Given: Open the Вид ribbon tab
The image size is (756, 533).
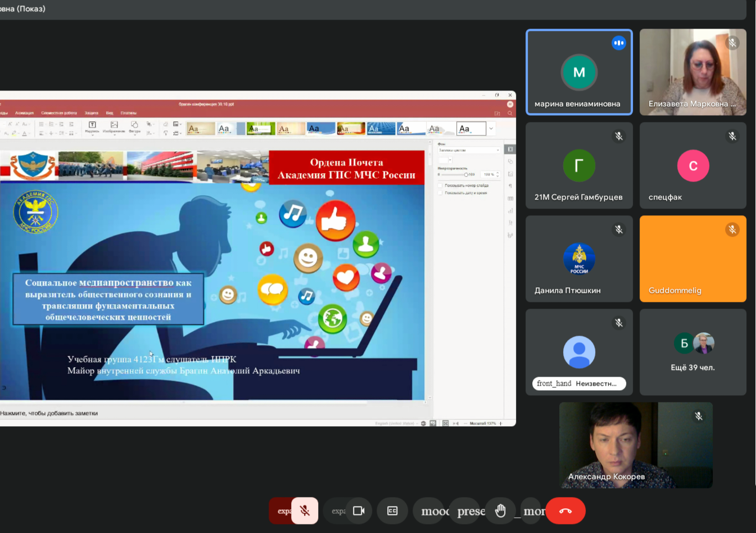Looking at the screenshot, I should pos(110,113).
